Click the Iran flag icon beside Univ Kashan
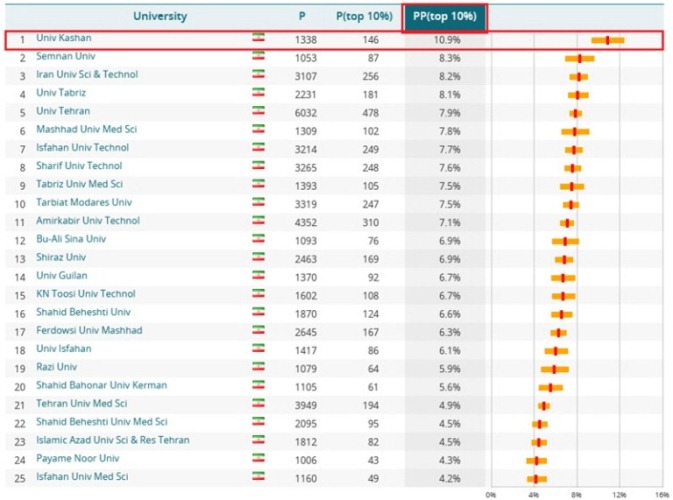This screenshot has width=673, height=500. 258,38
